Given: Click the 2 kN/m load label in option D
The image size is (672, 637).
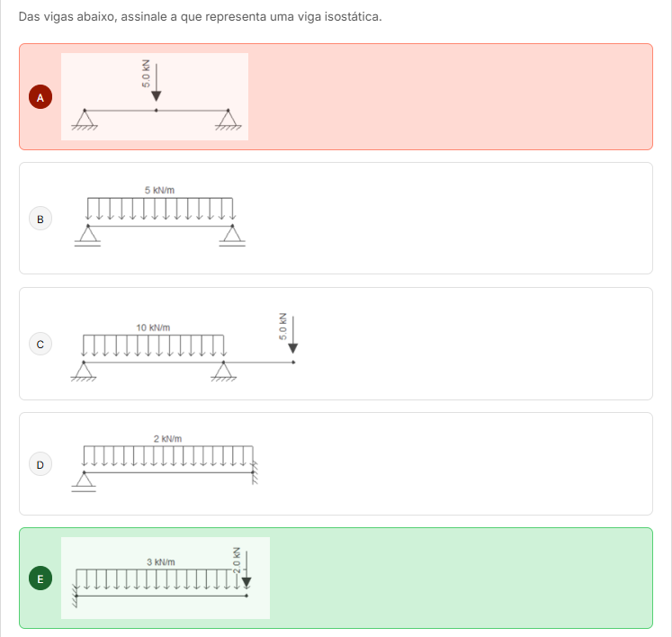Looking at the screenshot, I should (167, 438).
